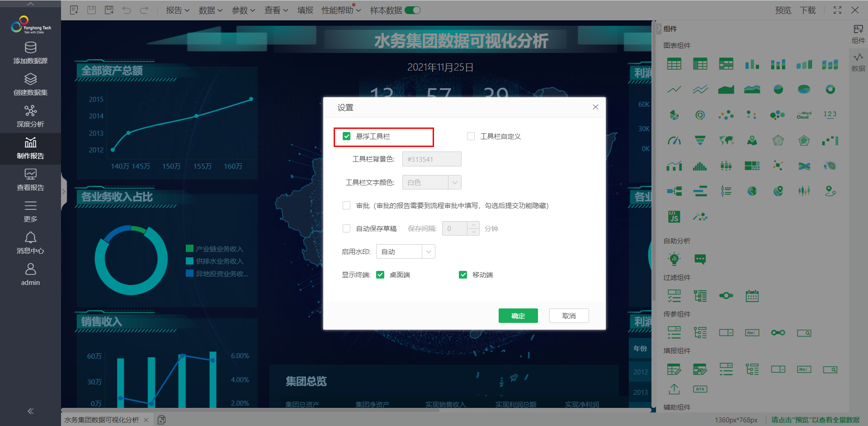Click the Yonghong Tech logo
868x426 pixels.
30,25
